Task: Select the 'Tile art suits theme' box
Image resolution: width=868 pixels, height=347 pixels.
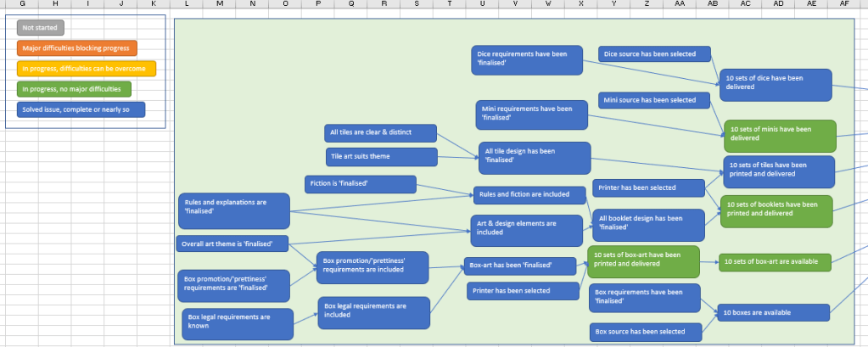Action: click(381, 157)
